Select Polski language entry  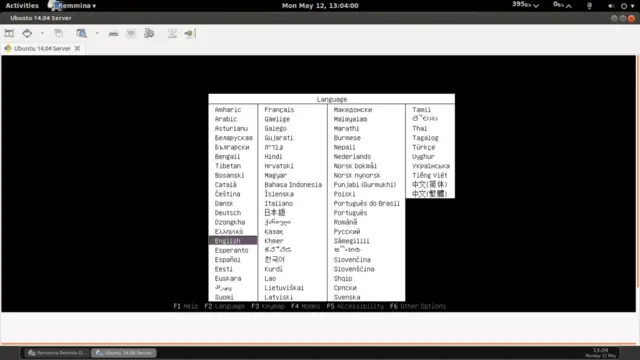pyautogui.click(x=344, y=194)
